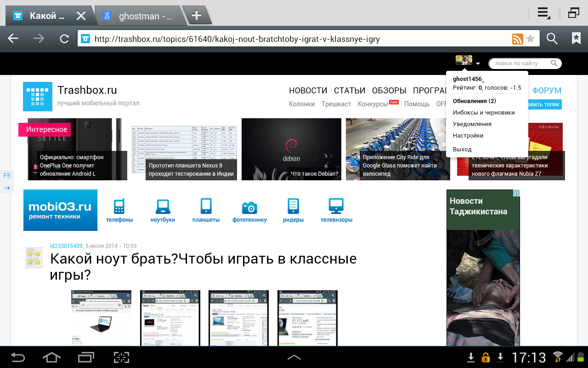The height and width of the screenshot is (368, 588).
Task: Open third screenshot thumbnail in topic
Action: (239, 318)
